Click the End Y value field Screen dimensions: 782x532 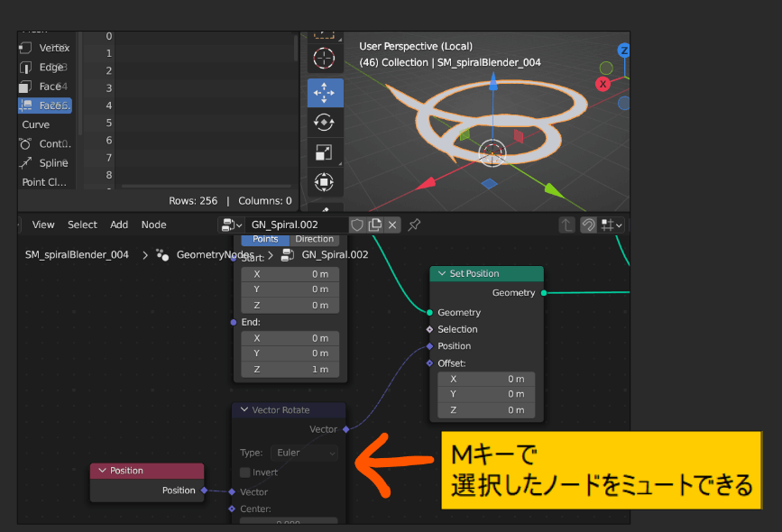290,353
